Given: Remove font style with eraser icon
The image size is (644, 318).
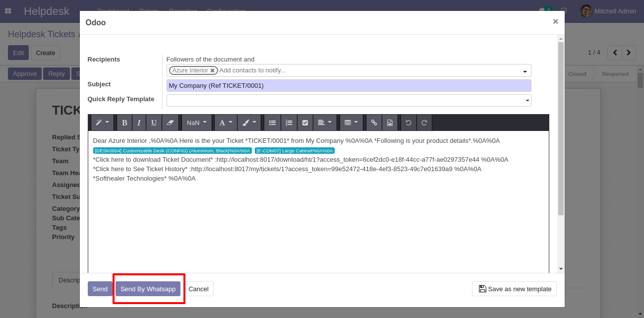Looking at the screenshot, I should click(170, 123).
